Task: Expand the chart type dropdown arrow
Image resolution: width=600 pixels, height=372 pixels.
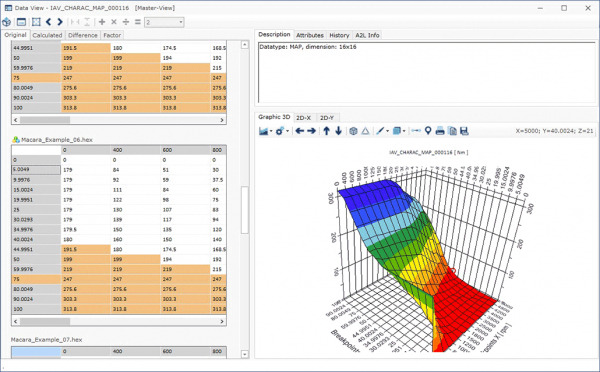Action: (271, 131)
